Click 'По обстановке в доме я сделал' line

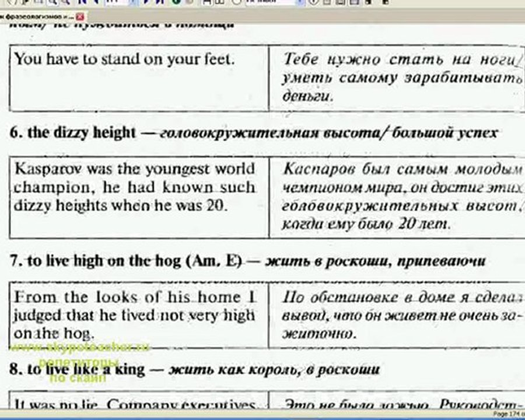(402, 297)
